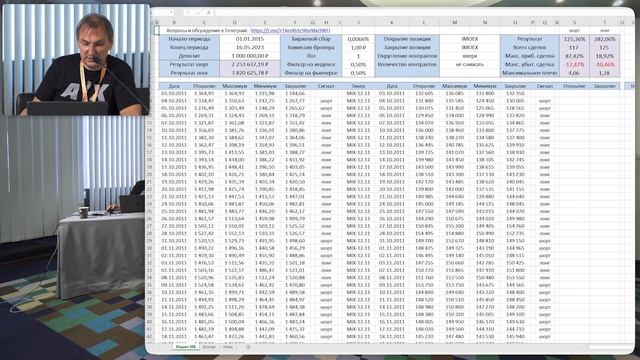Open the Name Box dropdown arrow
Screen dimensions: 640x360
point(171,13)
